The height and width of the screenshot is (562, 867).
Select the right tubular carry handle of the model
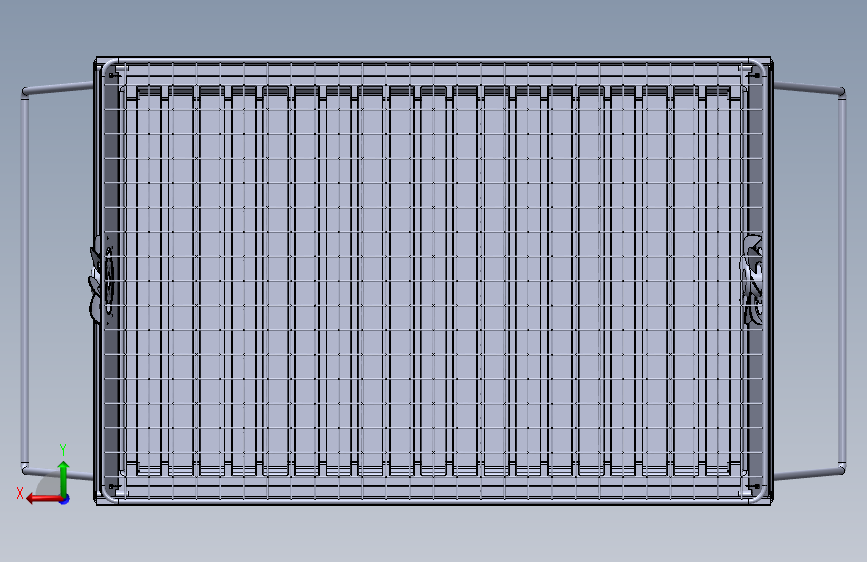(842, 281)
